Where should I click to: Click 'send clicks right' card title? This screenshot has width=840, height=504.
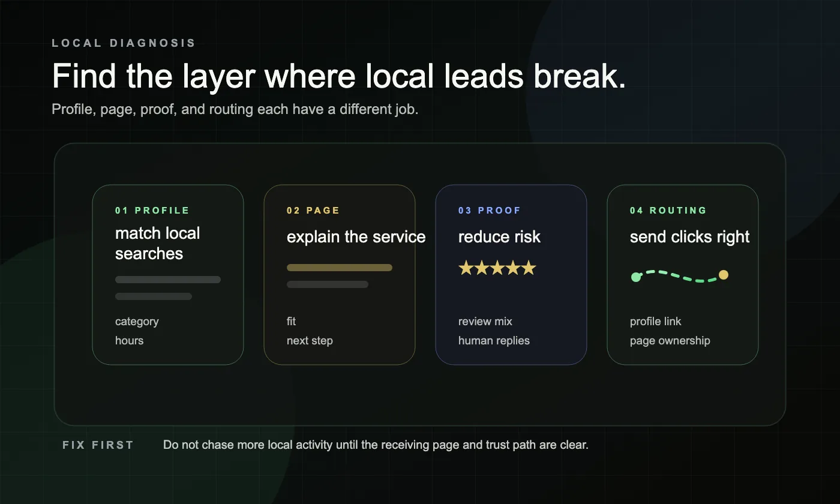tap(690, 237)
